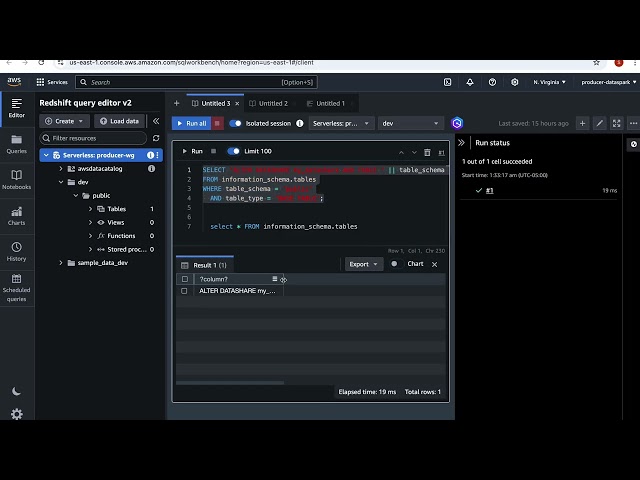This screenshot has width=640, height=480.
Task: Run the current cell
Action: point(192,151)
